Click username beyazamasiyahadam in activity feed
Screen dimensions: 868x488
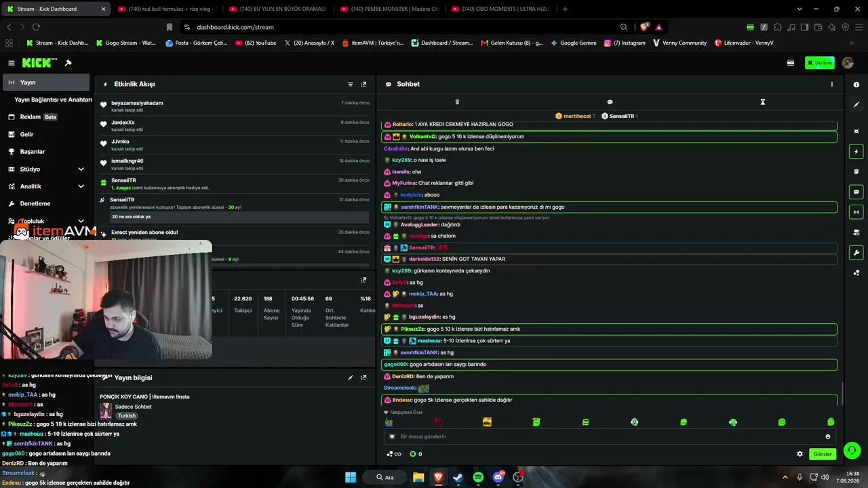pos(137,103)
